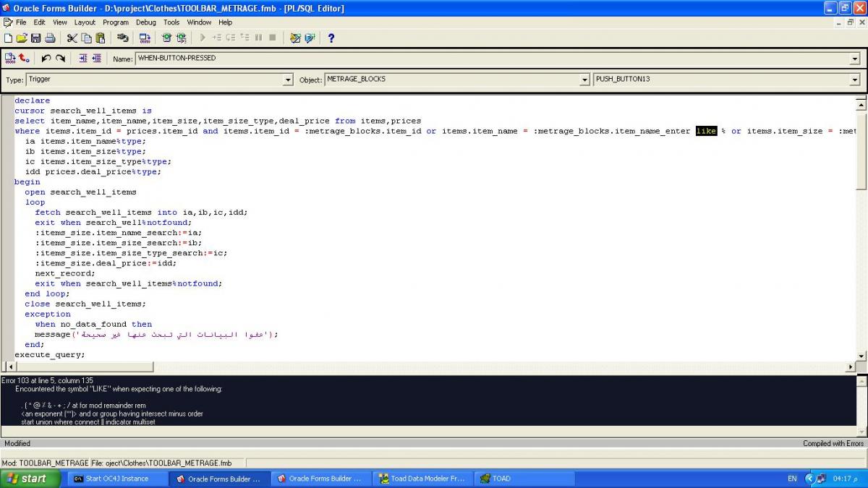The width and height of the screenshot is (868, 488).
Task: Expand the Object dropdown showing METRAGE_BLOCKS
Action: coord(584,80)
